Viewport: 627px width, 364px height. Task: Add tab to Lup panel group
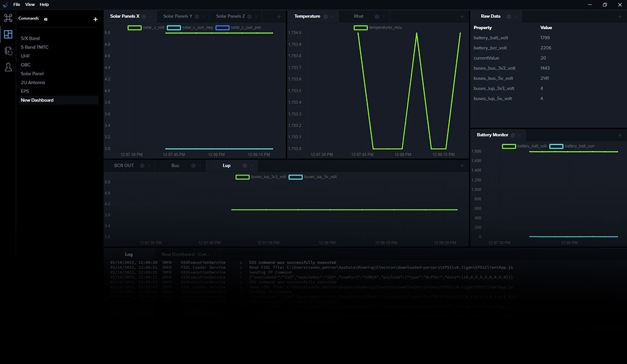(x=462, y=165)
